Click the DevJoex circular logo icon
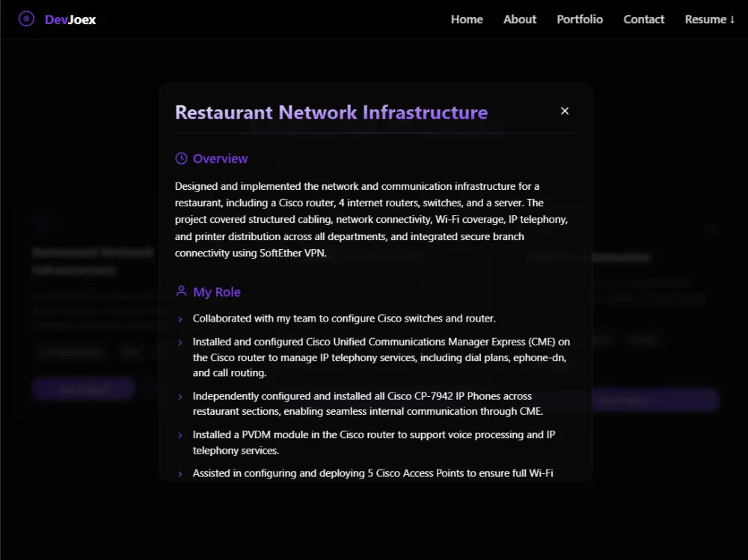Image resolution: width=748 pixels, height=560 pixels. 26,19
